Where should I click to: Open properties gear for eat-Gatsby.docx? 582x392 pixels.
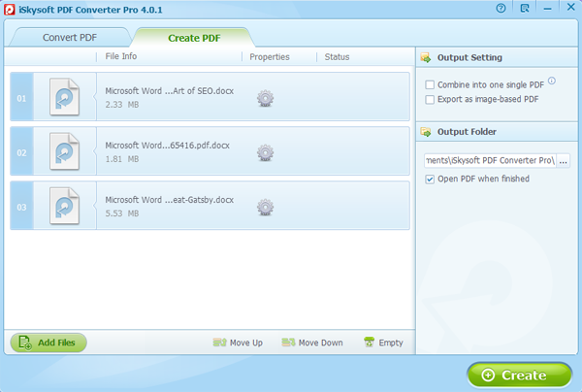click(x=265, y=207)
